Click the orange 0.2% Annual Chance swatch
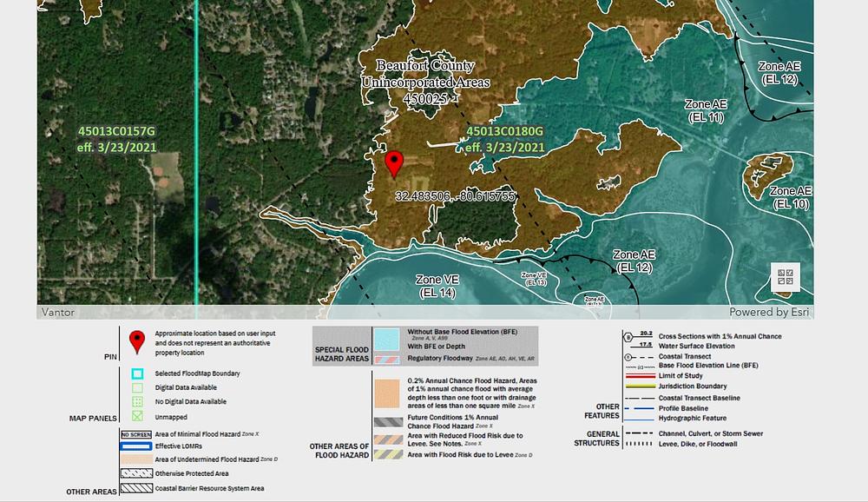The height and width of the screenshot is (502, 868). pos(387,393)
